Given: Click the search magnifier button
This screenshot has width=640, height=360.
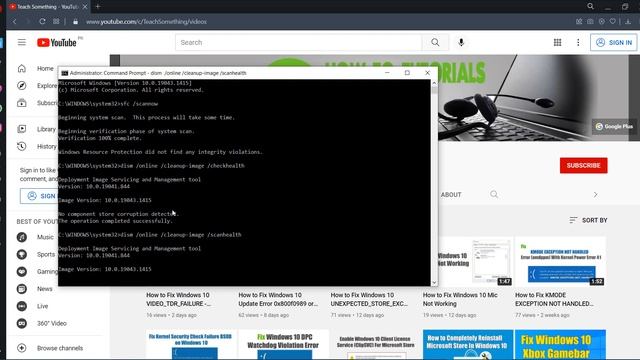Looking at the screenshot, I should click(x=435, y=42).
